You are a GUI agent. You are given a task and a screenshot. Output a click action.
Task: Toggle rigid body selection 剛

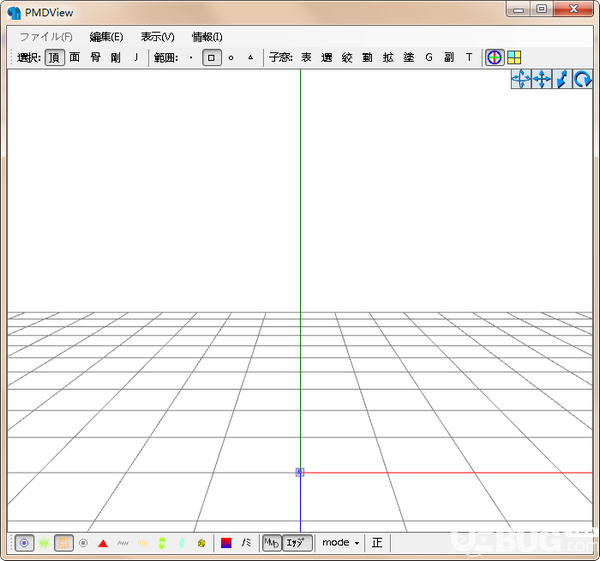[x=116, y=58]
